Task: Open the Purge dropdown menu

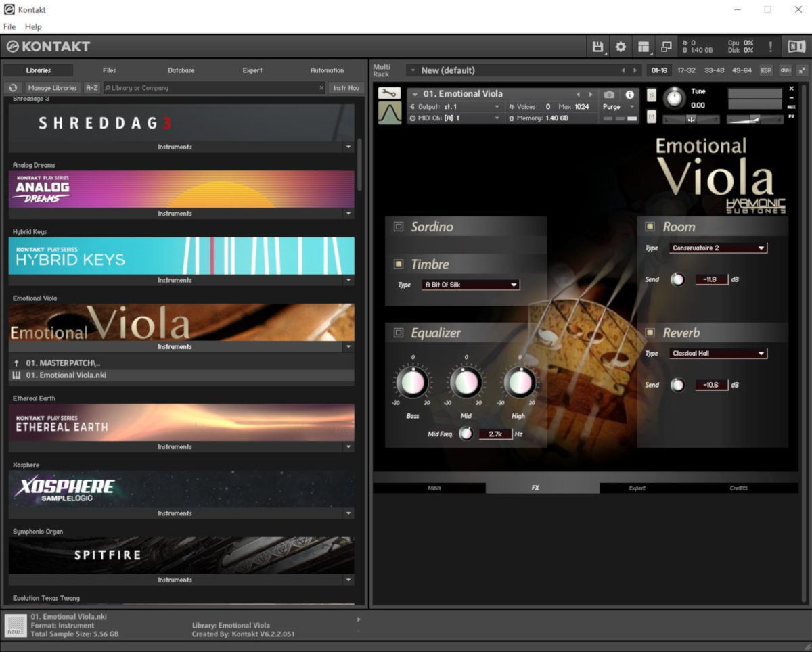Action: click(619, 107)
